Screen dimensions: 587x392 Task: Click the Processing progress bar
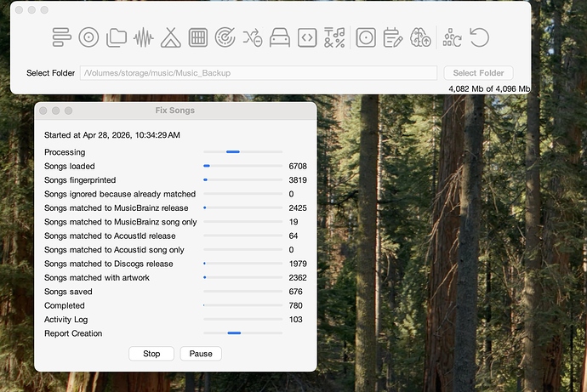point(243,152)
